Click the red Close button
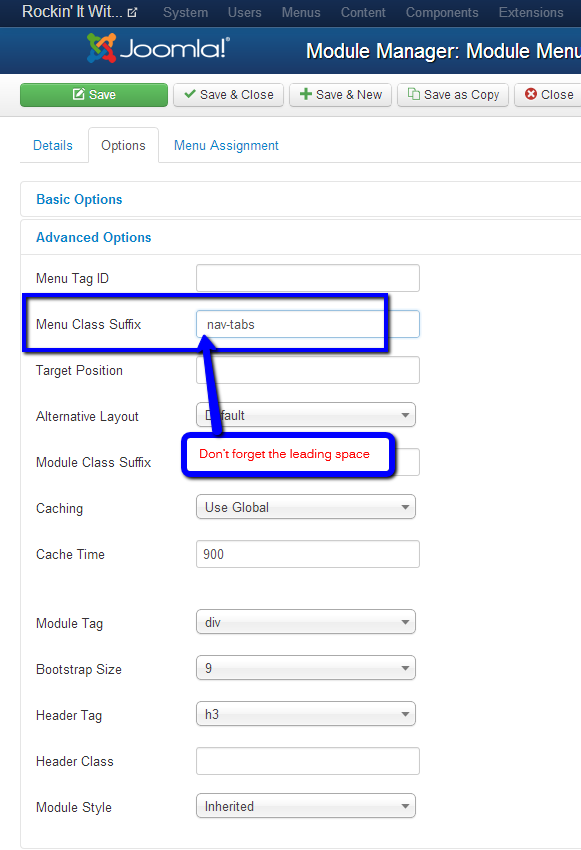The height and width of the screenshot is (850, 581). pos(548,95)
